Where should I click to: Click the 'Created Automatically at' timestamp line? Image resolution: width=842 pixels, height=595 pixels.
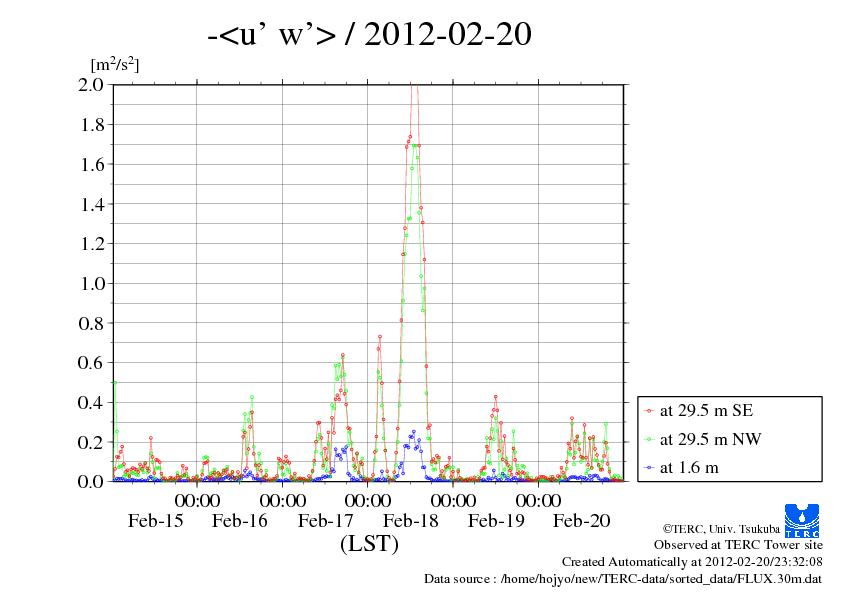(692, 562)
